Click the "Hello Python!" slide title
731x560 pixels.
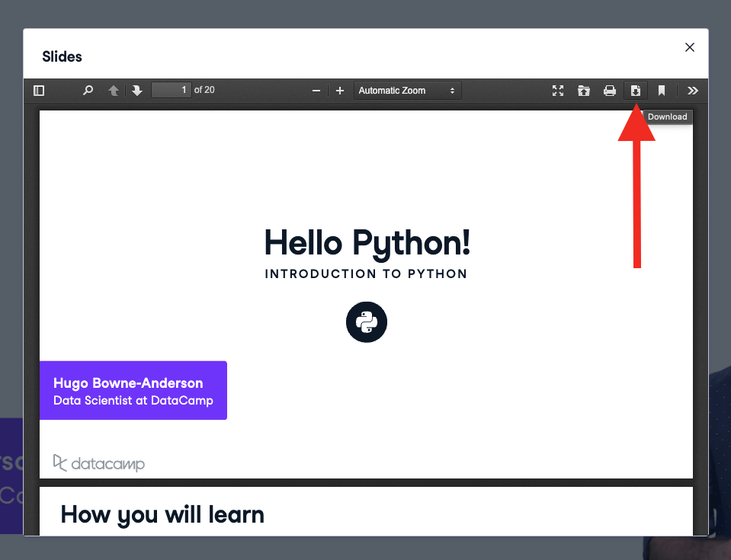(x=367, y=243)
